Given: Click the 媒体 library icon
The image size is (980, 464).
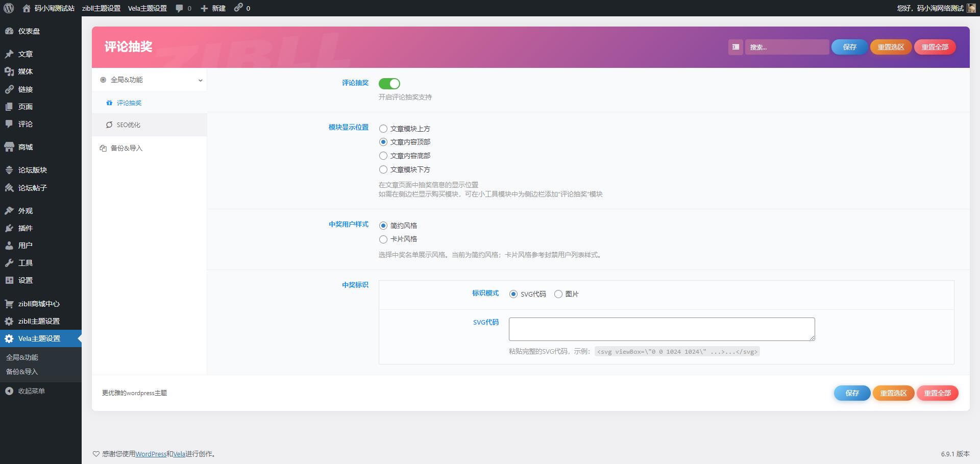Looking at the screenshot, I should tap(9, 71).
